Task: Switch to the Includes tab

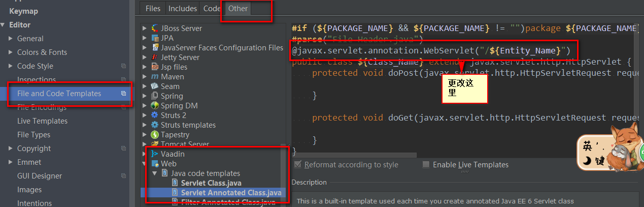Action: (183, 9)
